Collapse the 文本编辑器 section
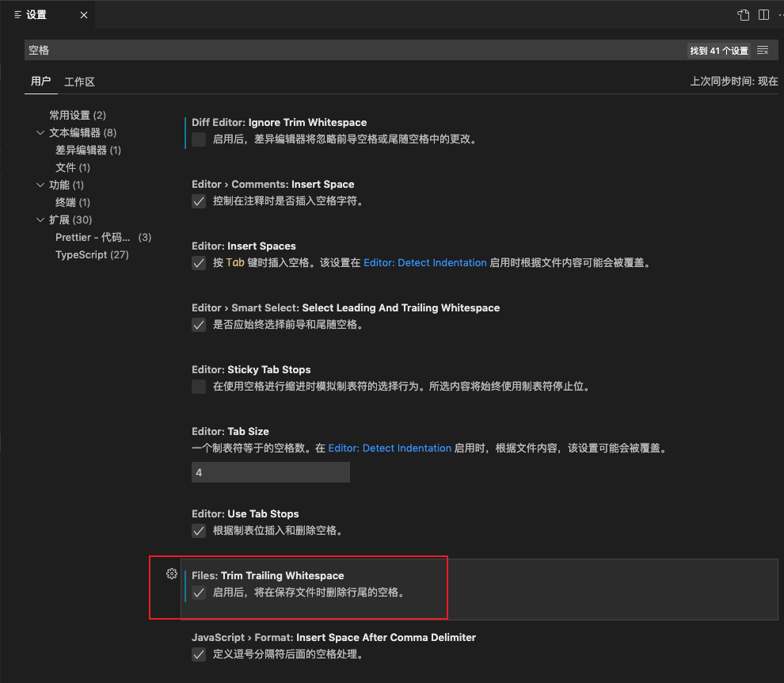Screen dimensions: 784x683 click(40, 132)
